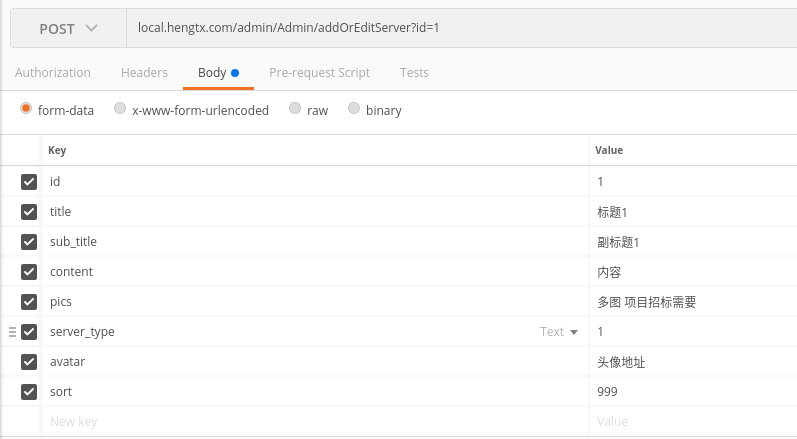Click the Value column header
This screenshot has height=439, width=797.
(x=609, y=150)
